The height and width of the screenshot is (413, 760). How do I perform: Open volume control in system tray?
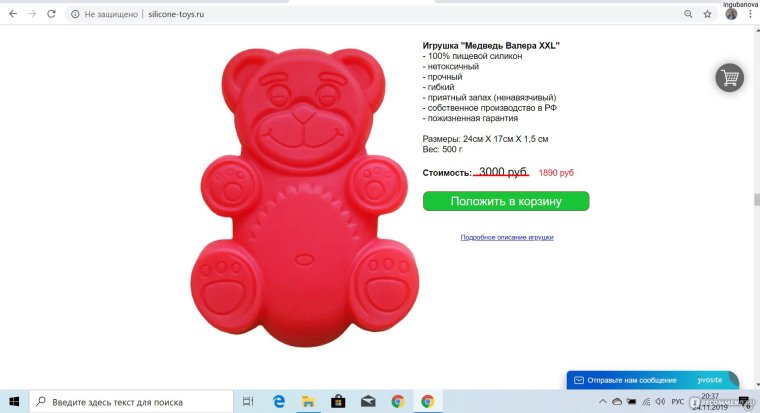pos(660,401)
